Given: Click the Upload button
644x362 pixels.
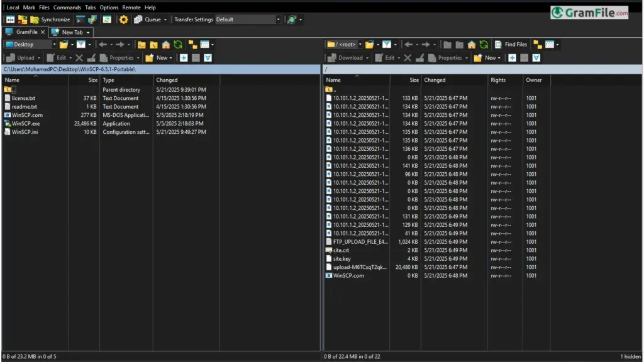Looking at the screenshot, I should [21, 58].
